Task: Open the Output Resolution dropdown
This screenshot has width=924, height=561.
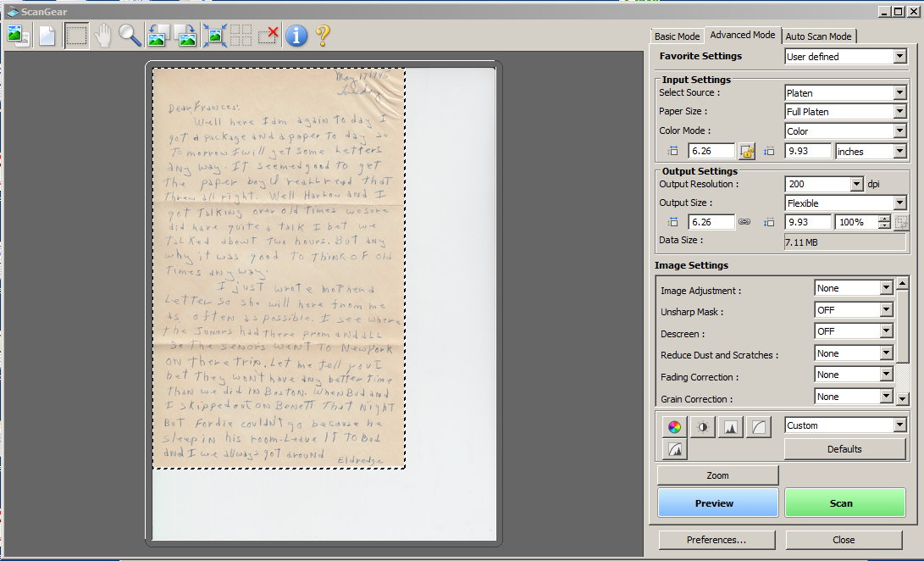Action: (856, 184)
